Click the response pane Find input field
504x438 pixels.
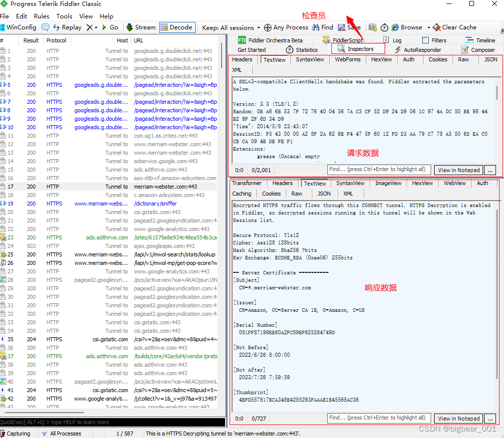tap(379, 418)
